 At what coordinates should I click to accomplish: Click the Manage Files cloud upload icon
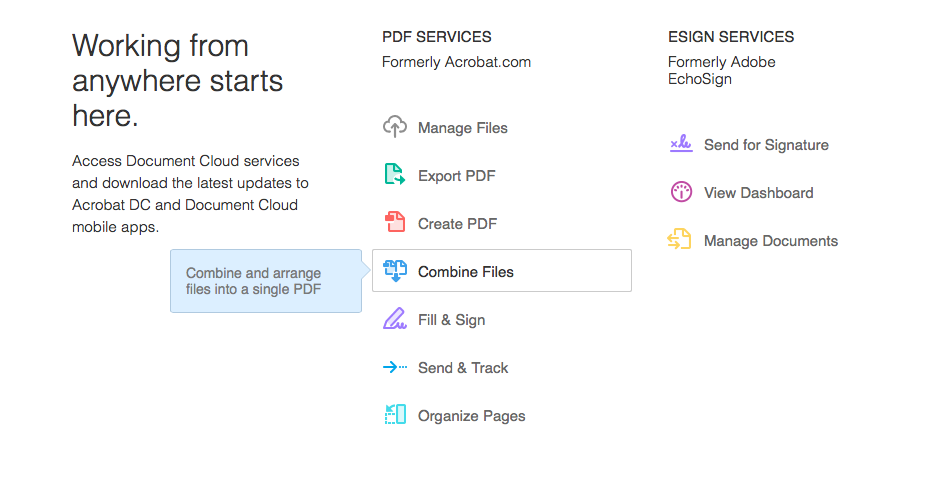pos(395,127)
